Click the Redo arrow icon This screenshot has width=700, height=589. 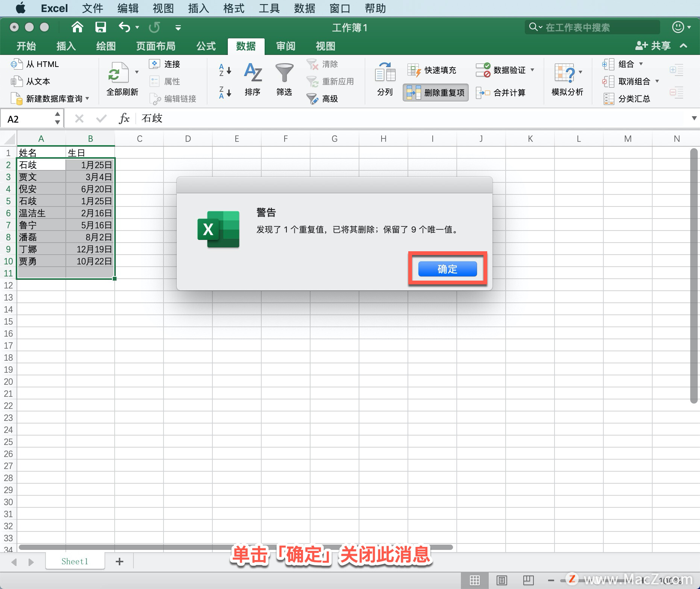[154, 27]
